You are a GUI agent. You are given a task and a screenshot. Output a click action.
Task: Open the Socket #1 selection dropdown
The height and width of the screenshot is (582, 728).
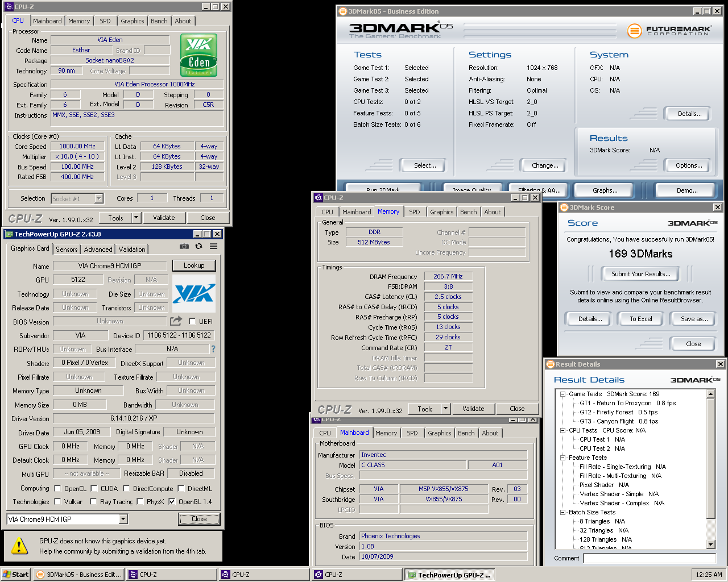pyautogui.click(x=98, y=198)
